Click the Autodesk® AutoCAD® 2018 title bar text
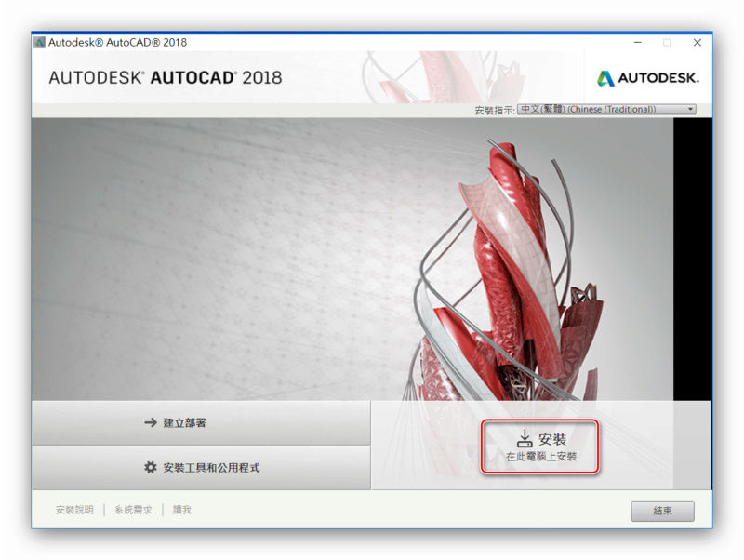 click(x=117, y=42)
